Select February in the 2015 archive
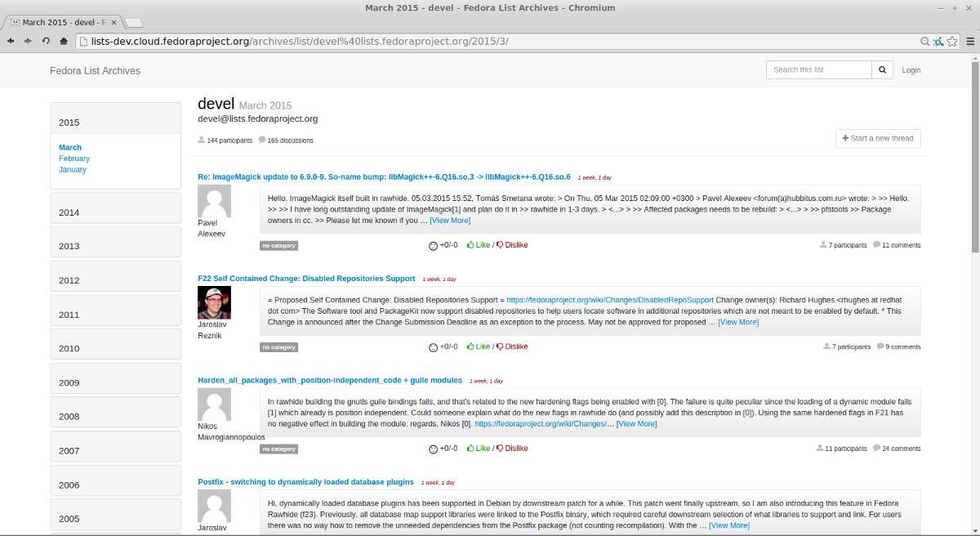The width and height of the screenshot is (980, 536). click(x=74, y=159)
